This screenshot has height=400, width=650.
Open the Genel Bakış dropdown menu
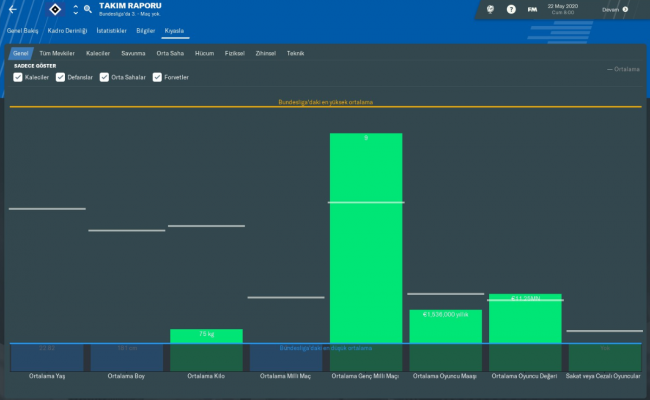pos(22,31)
